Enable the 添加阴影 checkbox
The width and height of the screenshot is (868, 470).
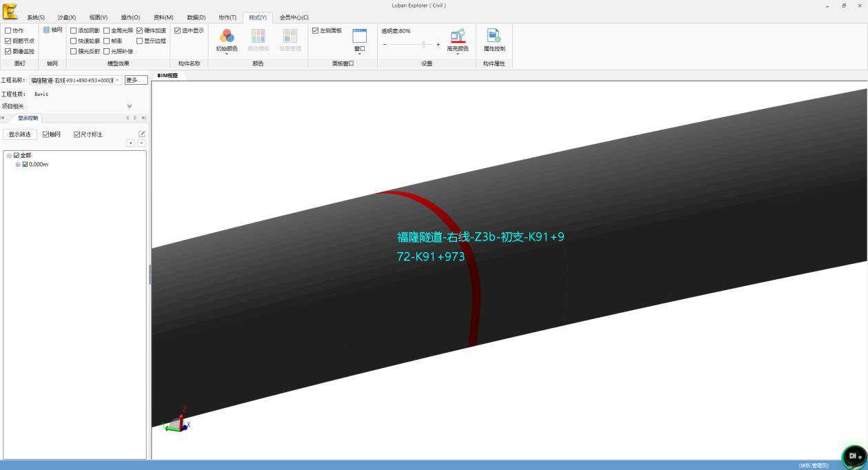74,30
